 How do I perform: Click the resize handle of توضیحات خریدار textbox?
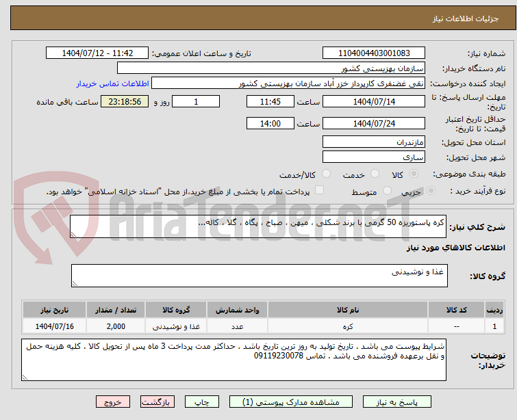pyautogui.click(x=25, y=378)
